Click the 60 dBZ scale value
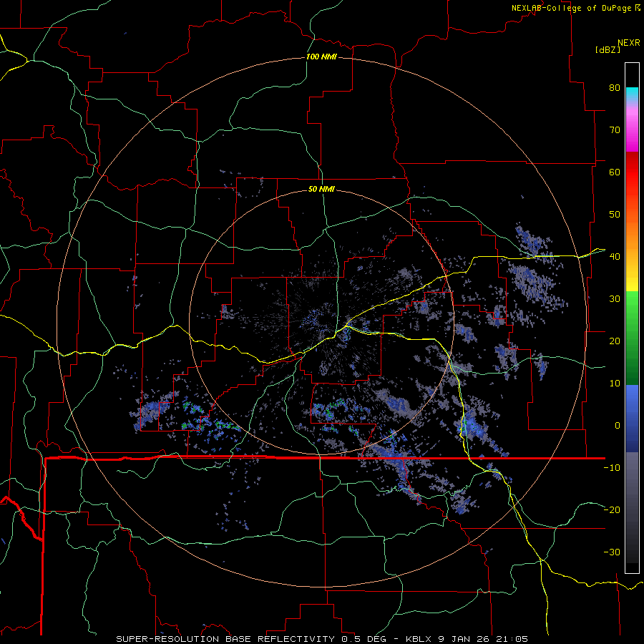Viewport: 644px width, 644px height. (615, 172)
